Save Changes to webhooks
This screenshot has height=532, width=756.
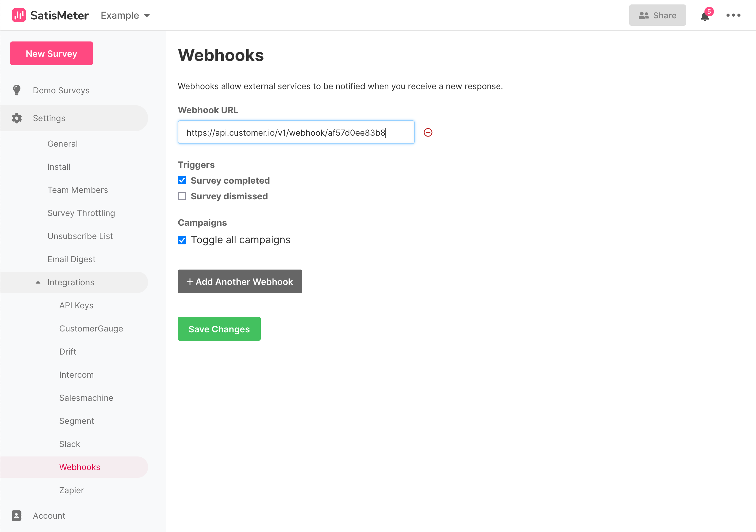click(219, 329)
